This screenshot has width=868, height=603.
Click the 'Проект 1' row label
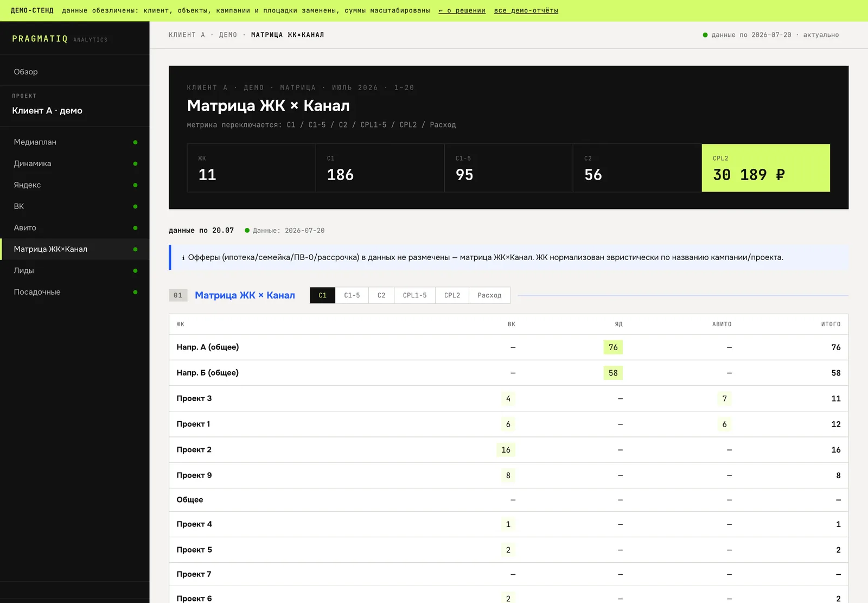tap(193, 424)
